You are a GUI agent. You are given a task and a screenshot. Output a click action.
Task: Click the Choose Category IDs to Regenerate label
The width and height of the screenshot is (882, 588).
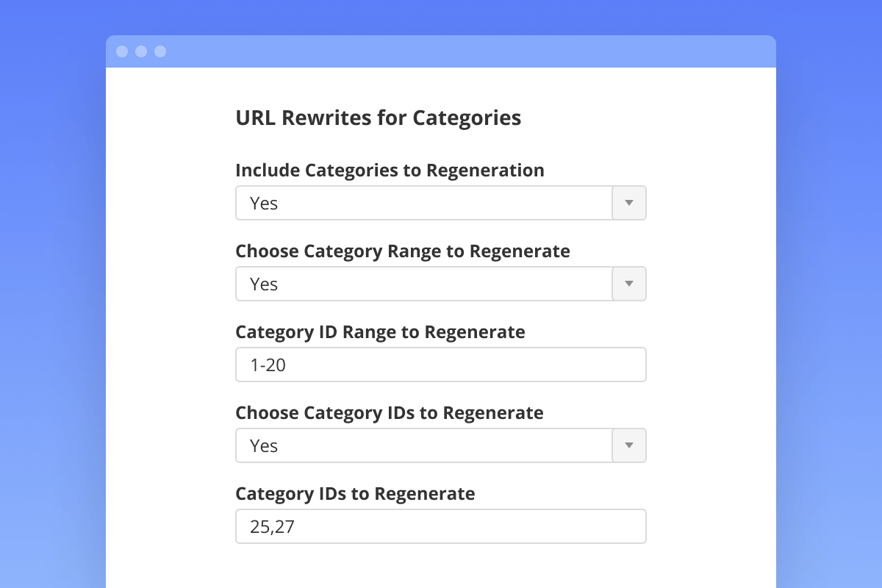(x=389, y=413)
